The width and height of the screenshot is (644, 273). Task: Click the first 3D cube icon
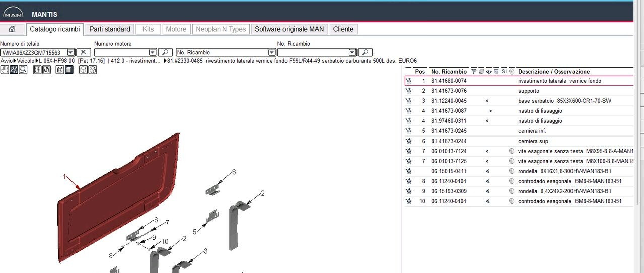(84, 70)
